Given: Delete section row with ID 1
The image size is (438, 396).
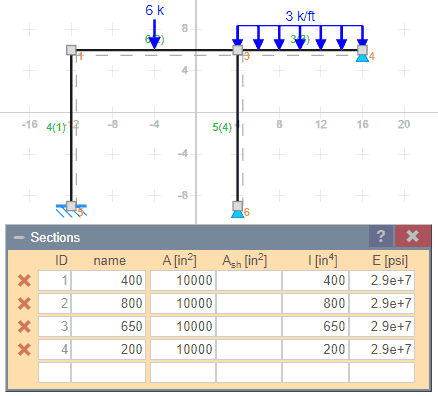Looking at the screenshot, I should click(24, 281).
